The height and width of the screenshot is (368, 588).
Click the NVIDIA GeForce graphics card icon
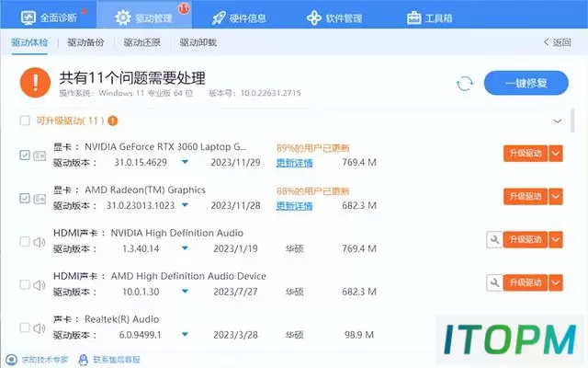[x=40, y=155]
